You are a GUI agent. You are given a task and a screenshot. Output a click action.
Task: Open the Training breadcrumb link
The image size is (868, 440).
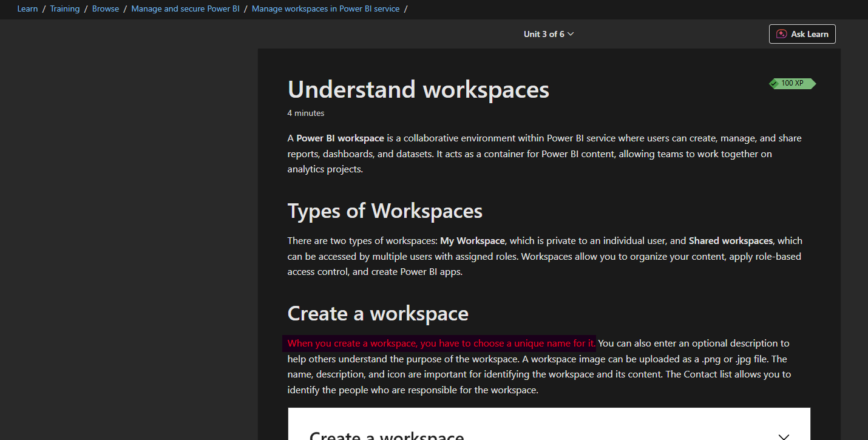tap(65, 8)
